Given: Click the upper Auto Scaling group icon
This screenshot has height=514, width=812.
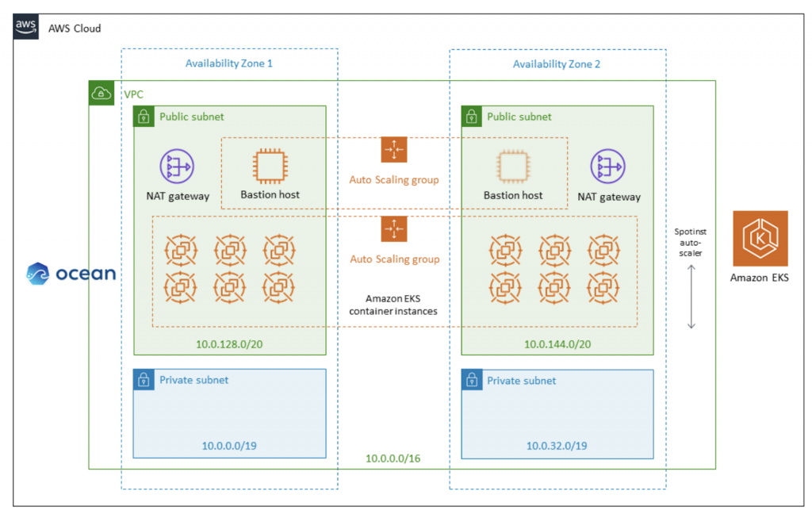Looking at the screenshot, I should 394,150.
